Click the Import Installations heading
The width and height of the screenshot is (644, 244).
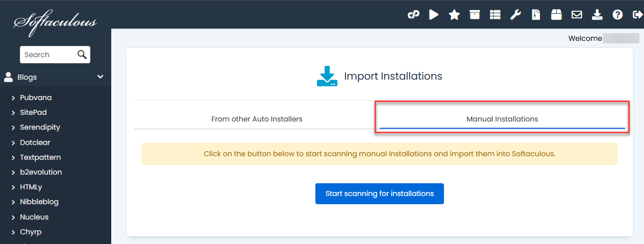pos(393,76)
